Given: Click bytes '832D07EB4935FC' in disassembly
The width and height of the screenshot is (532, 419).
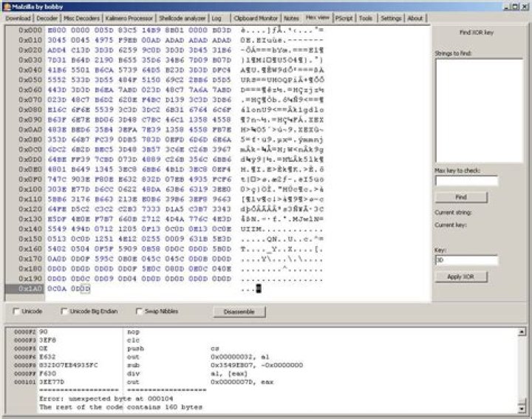Looking at the screenshot, I should [68, 365].
